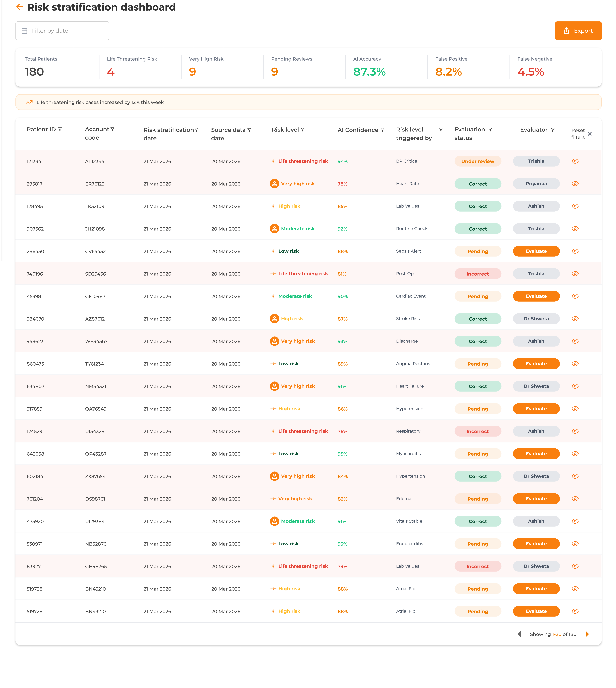
Task: Open the Filter by date field
Action: coord(62,31)
